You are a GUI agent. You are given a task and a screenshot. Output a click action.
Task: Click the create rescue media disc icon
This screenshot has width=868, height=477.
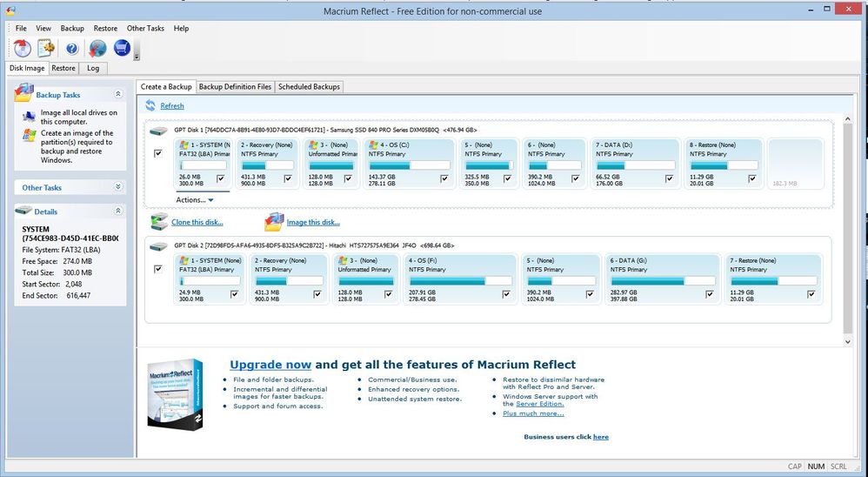point(22,49)
